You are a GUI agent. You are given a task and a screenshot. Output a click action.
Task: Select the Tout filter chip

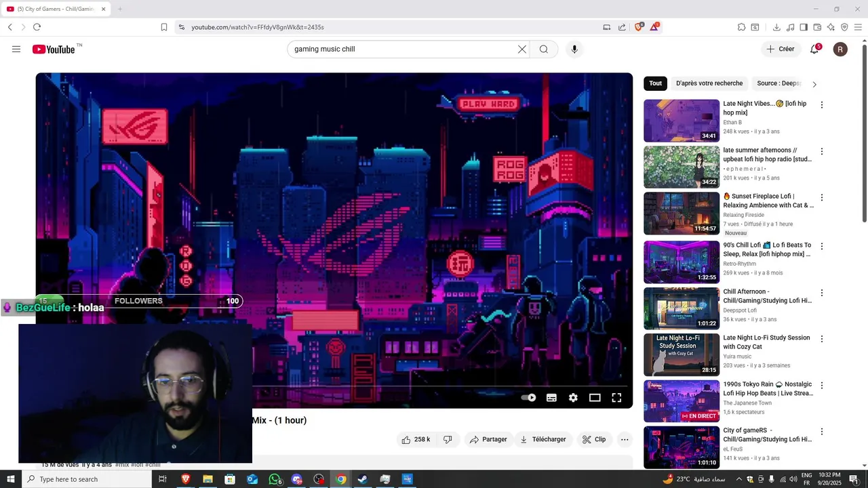pos(655,83)
